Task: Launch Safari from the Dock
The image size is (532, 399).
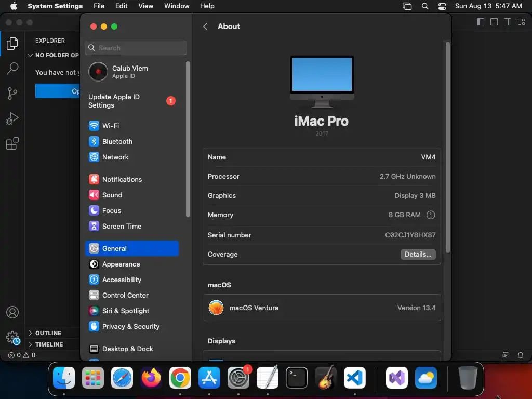Action: pyautogui.click(x=122, y=378)
